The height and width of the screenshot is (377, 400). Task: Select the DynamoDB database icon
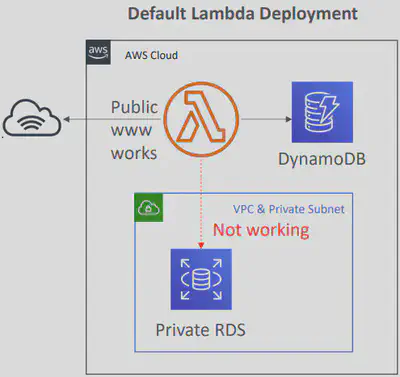coord(322,112)
